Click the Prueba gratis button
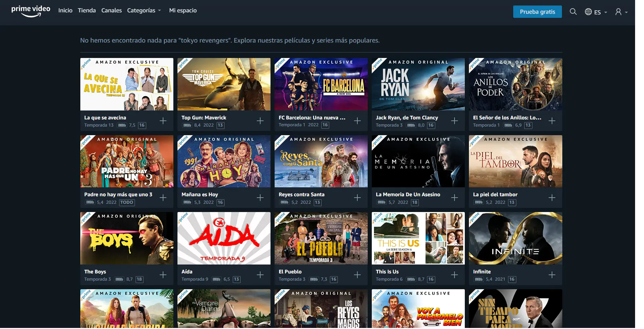The width and height of the screenshot is (644, 329). click(x=537, y=12)
